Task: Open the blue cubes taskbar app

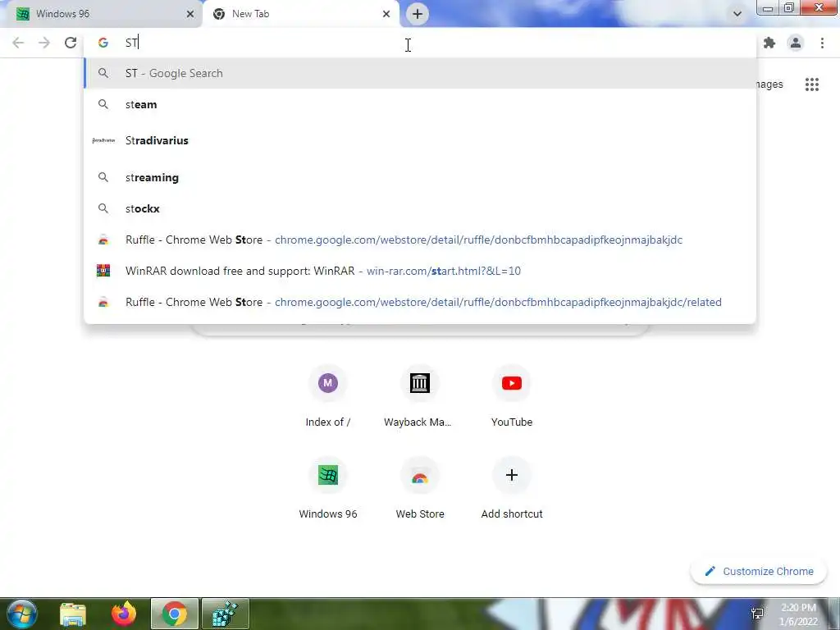Action: pos(226,614)
